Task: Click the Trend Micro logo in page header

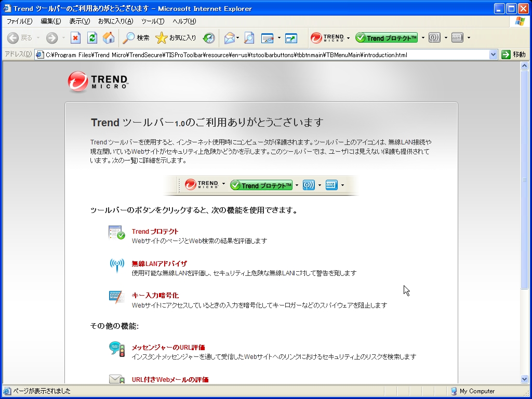Action: pyautogui.click(x=98, y=82)
